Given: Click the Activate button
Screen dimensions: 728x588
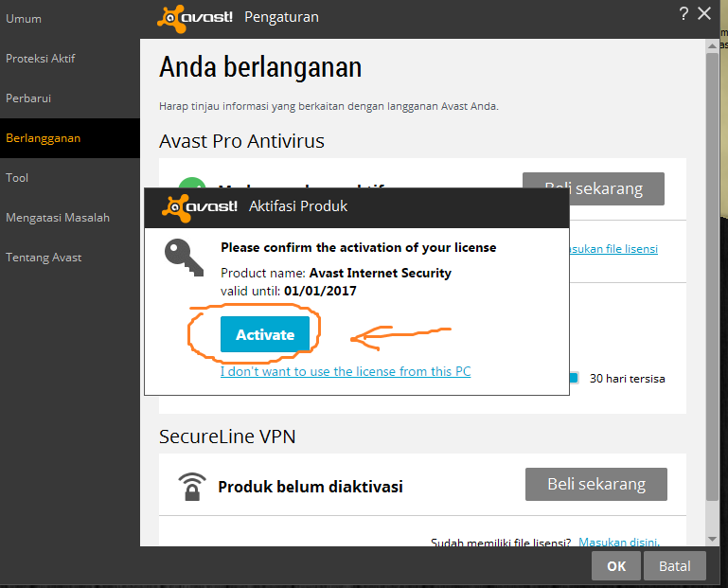Looking at the screenshot, I should point(265,334).
